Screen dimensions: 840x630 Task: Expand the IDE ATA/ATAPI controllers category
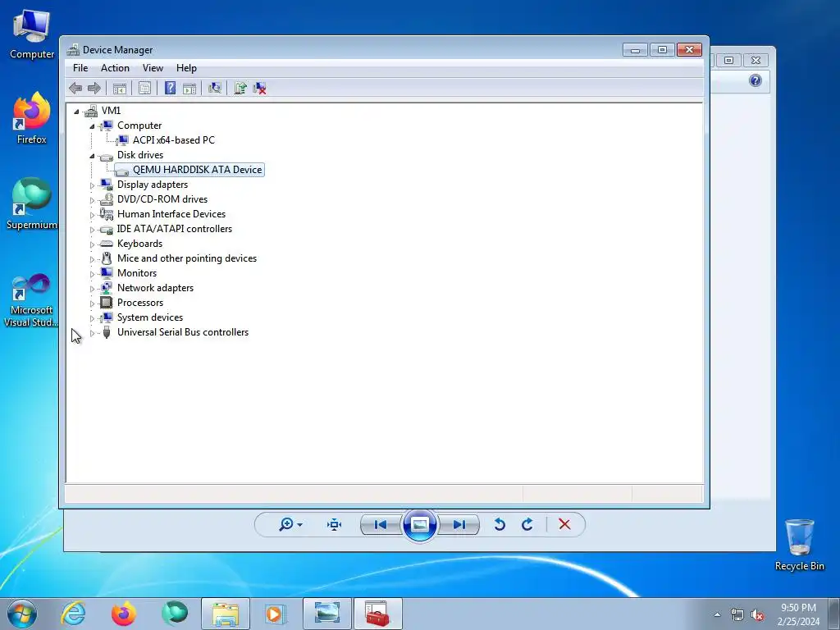tap(92, 230)
